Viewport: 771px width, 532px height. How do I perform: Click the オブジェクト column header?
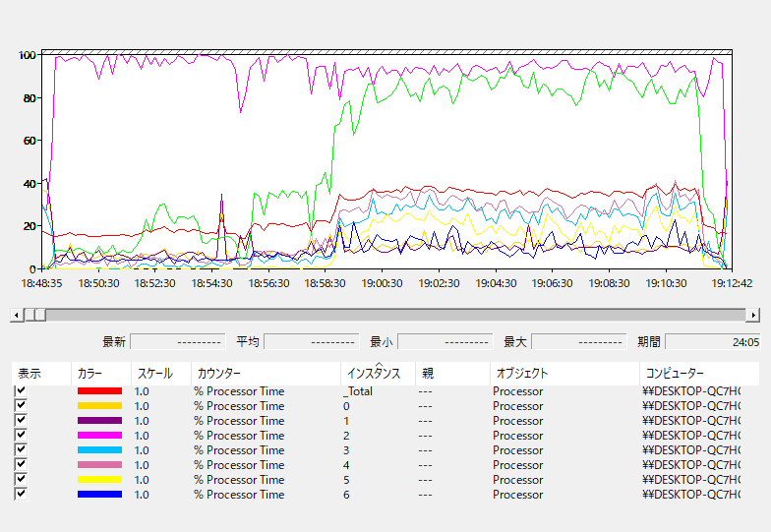tap(521, 374)
